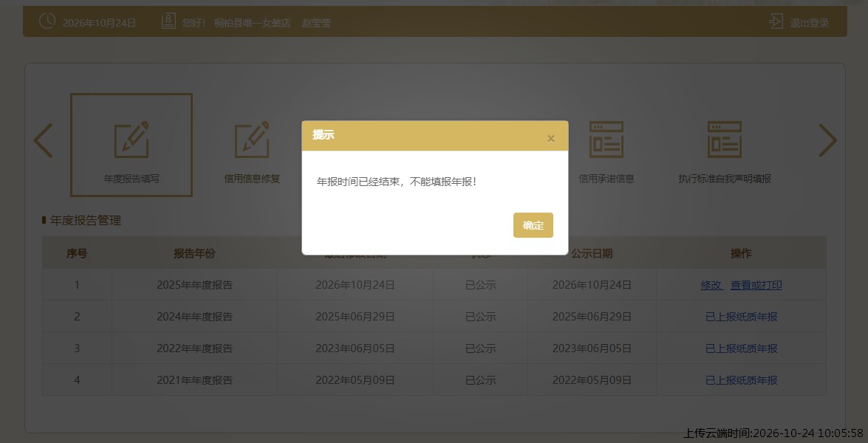The height and width of the screenshot is (443, 868).
Task: Click the 2025年06月29日 公示日期 cell
Action: (x=592, y=317)
